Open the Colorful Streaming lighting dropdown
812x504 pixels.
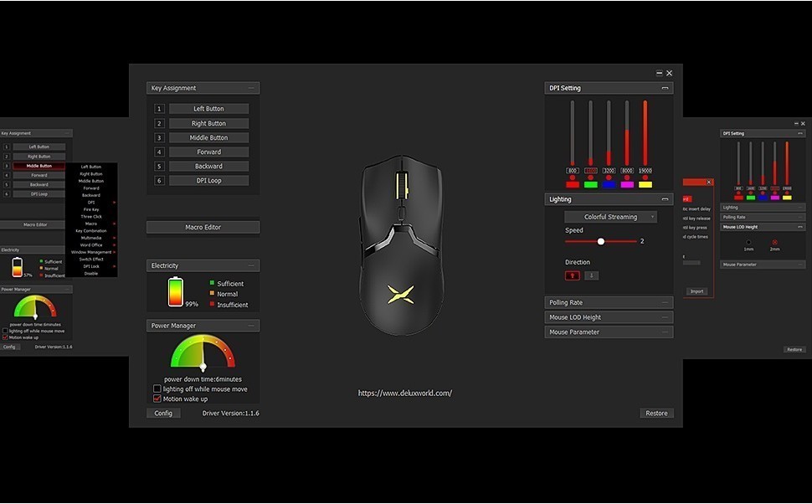pyautogui.click(x=611, y=216)
